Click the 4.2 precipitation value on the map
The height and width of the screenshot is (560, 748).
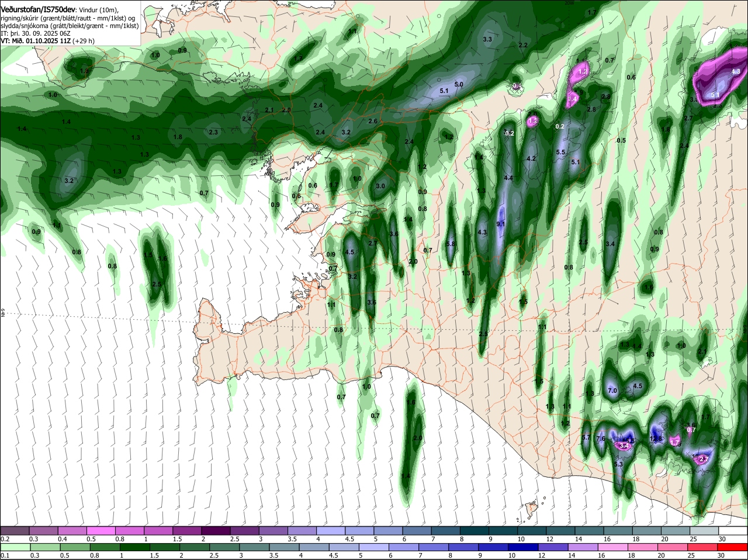[531, 158]
